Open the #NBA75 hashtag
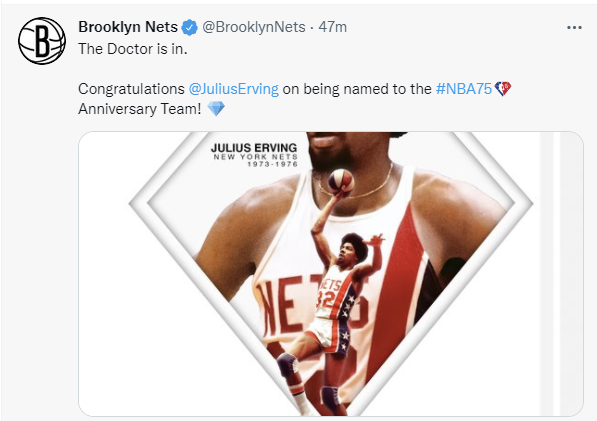Viewport: 597px width, 421px height. tap(464, 89)
